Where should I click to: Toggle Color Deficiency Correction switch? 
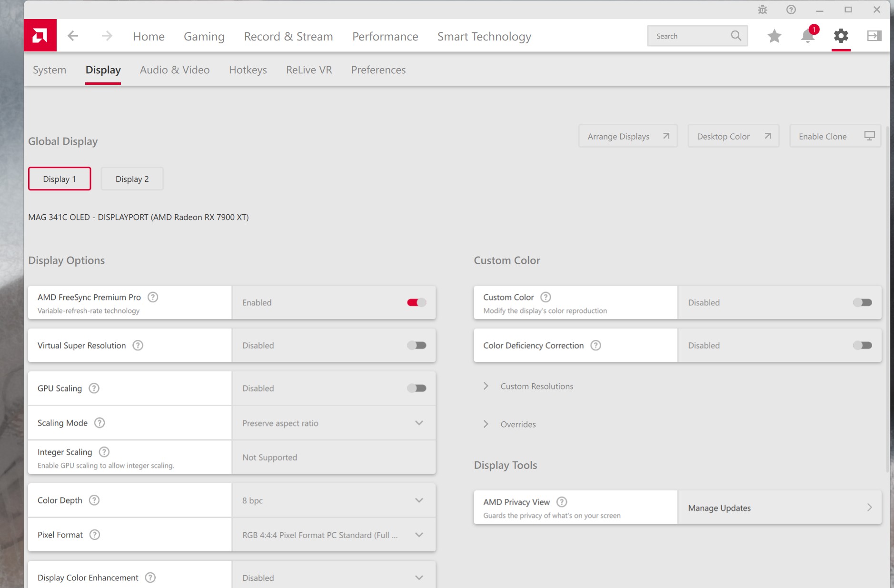click(862, 345)
